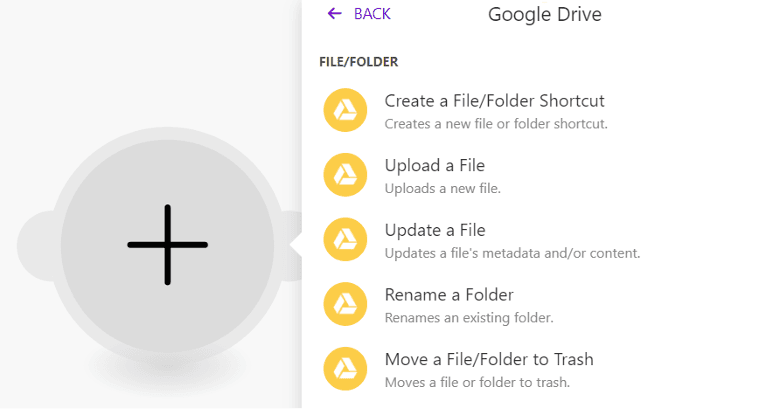This screenshot has height=410, width=780.
Task: Click the Drive icon beside Rename a Folder
Action: click(345, 305)
